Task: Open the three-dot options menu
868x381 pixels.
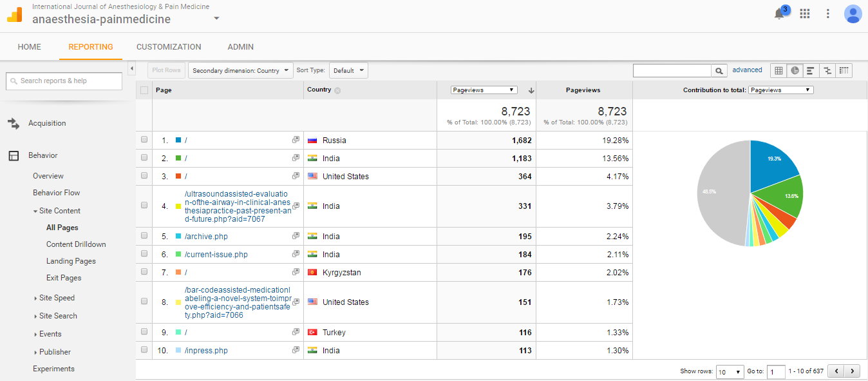Action: pos(828,14)
